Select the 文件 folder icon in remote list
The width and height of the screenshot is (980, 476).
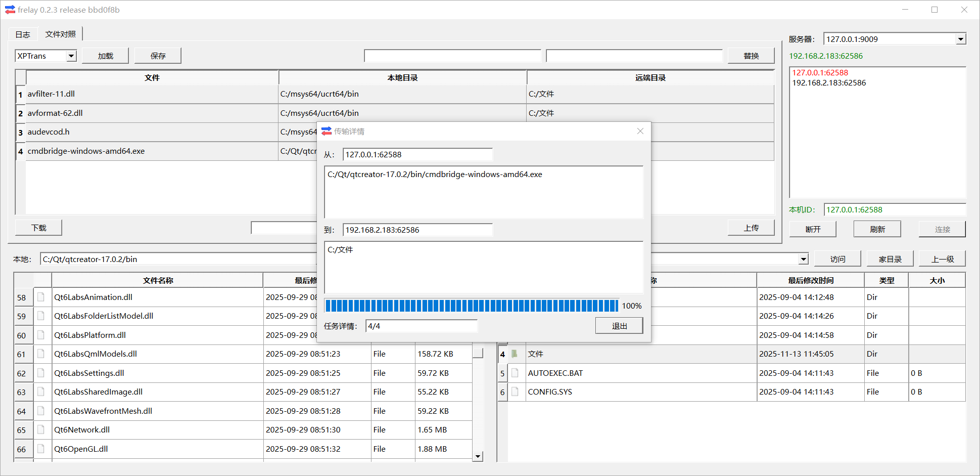[x=515, y=354]
